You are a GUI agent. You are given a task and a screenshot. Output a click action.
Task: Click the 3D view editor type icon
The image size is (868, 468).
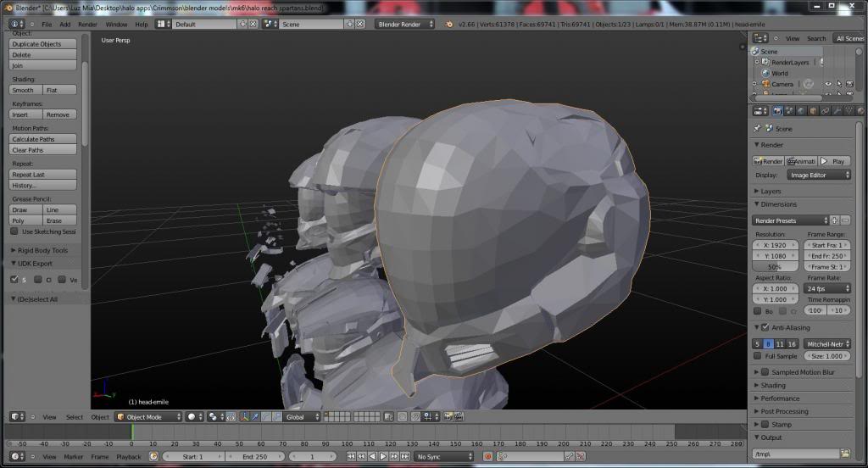(x=18, y=417)
